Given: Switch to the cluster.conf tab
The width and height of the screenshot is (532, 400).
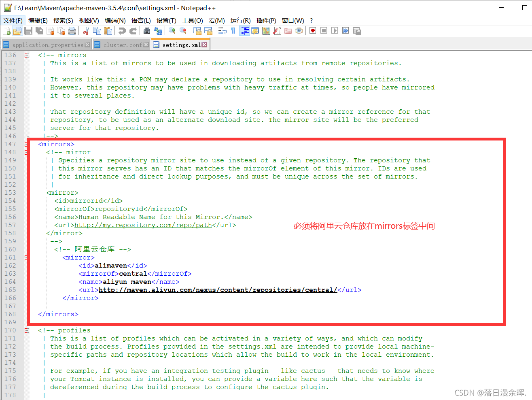Looking at the screenshot, I should click(122, 45).
